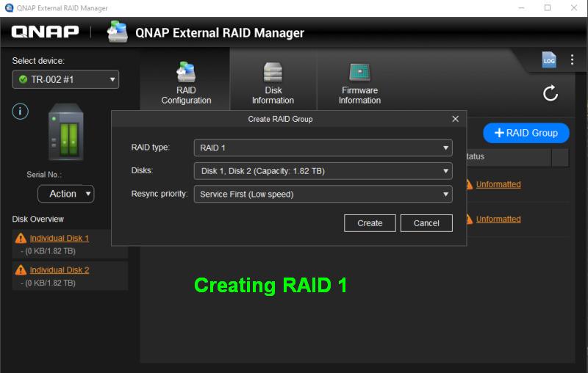Open the LOG file icon
The width and height of the screenshot is (588, 373).
click(x=549, y=60)
